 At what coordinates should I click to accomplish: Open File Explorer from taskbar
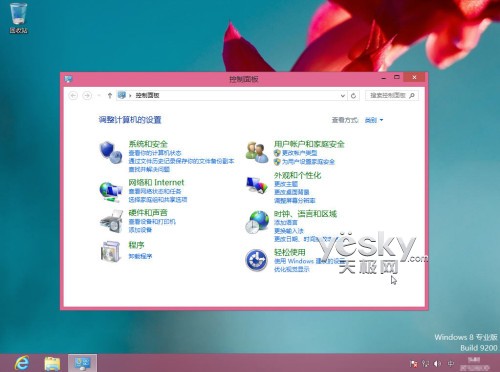(52, 363)
